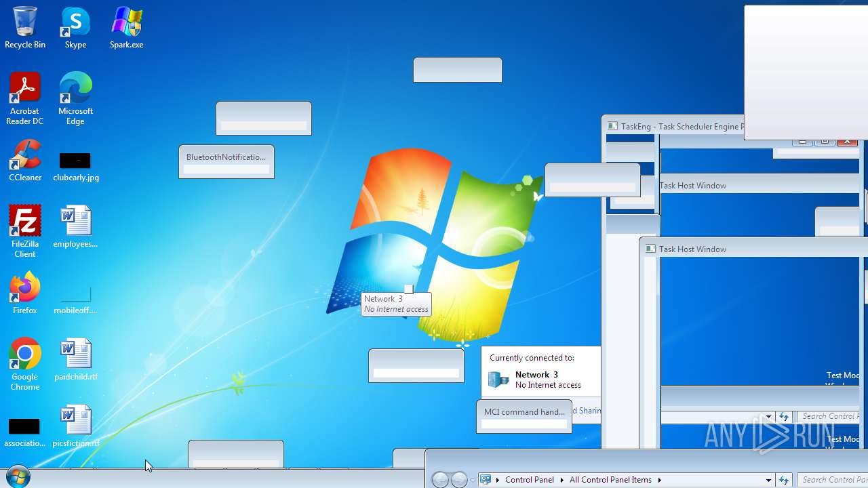Click the MCI command hand... window
This screenshot has width=868, height=488.
pyautogui.click(x=524, y=416)
